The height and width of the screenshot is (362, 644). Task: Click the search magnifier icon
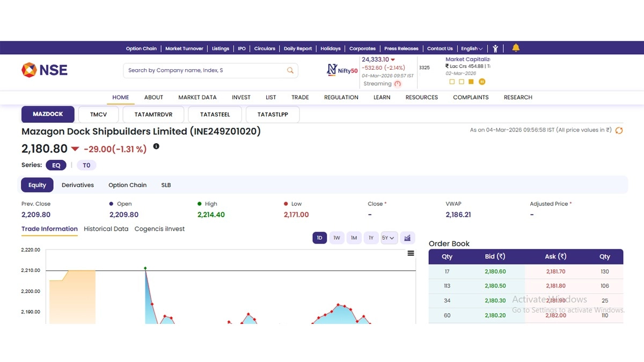coord(290,70)
